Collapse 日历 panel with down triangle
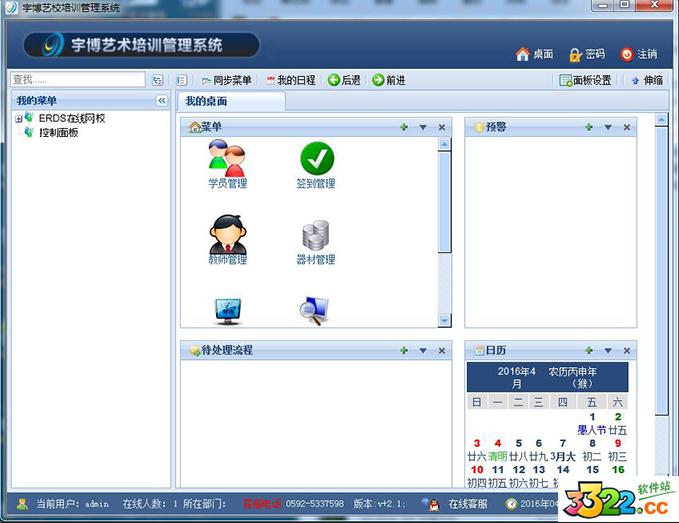Screen dimensions: 679x523 (x=608, y=351)
